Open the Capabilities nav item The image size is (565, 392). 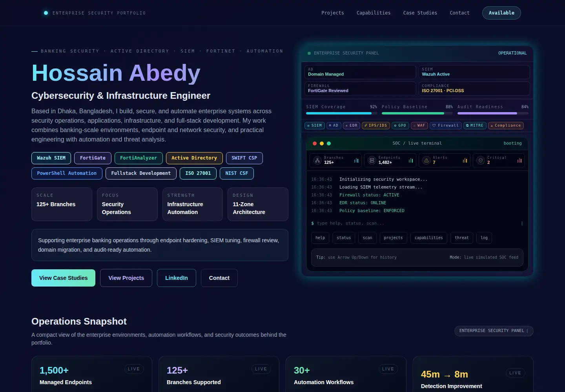(x=374, y=13)
